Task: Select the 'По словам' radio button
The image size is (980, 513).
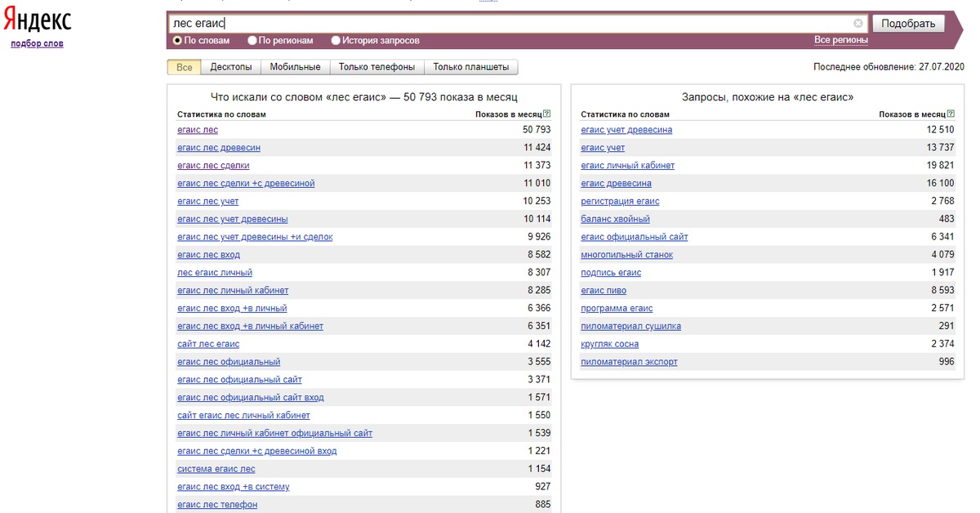Action: tap(177, 40)
